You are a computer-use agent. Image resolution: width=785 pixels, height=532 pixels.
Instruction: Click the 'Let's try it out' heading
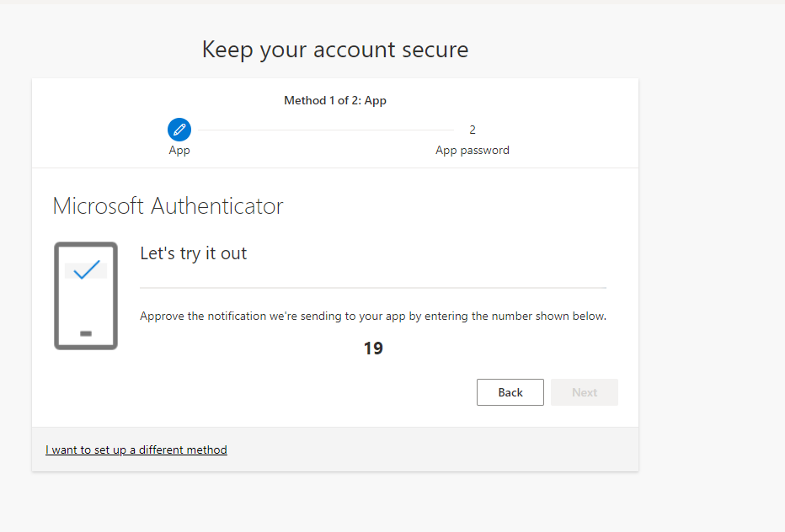point(193,253)
